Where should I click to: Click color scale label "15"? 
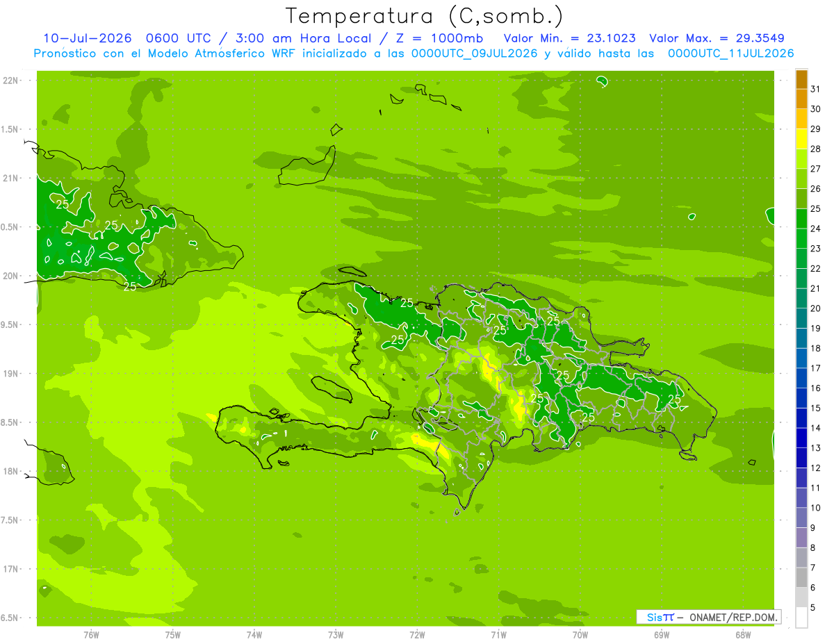pos(815,408)
